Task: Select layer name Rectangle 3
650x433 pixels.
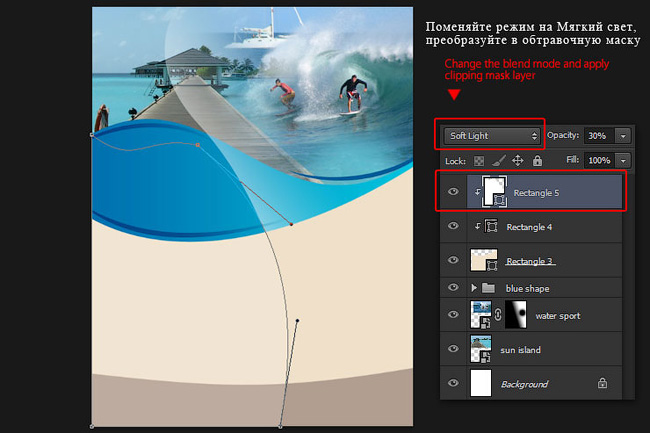Action: coord(529,261)
